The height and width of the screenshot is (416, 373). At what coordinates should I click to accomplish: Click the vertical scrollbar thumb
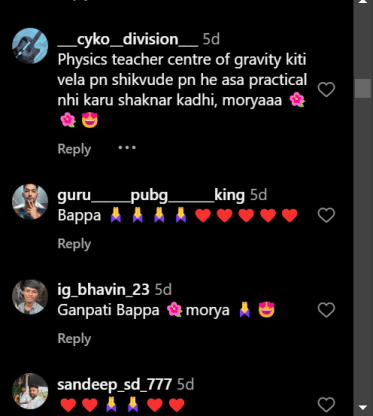[x=363, y=89]
